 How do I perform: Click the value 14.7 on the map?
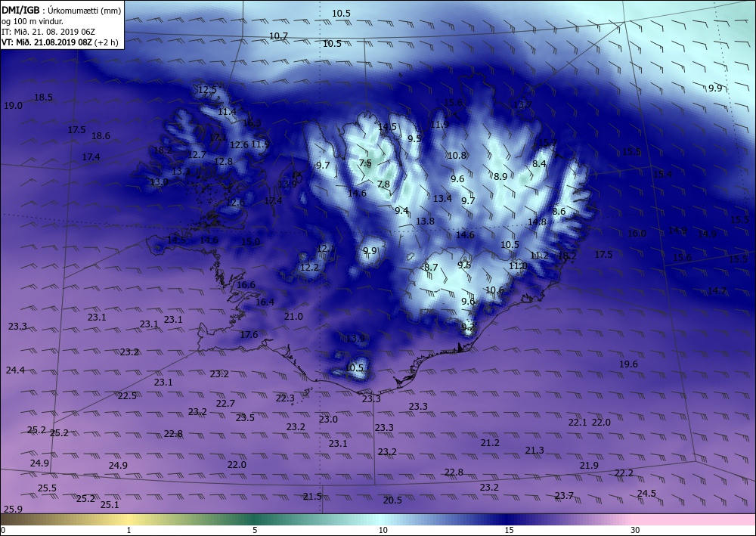coord(717,290)
